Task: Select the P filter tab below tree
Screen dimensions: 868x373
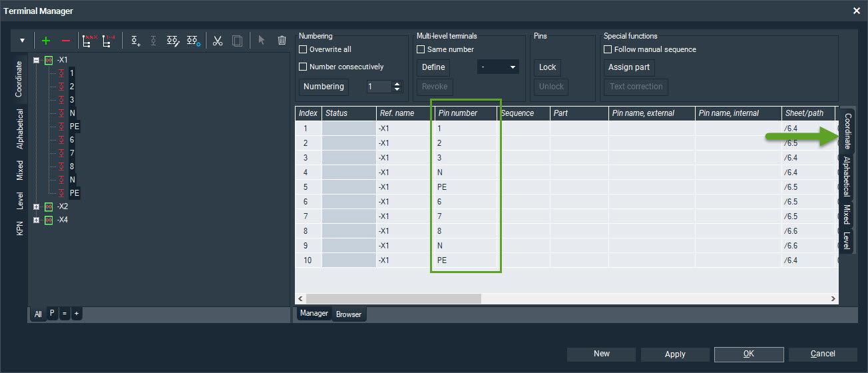Action: point(53,313)
